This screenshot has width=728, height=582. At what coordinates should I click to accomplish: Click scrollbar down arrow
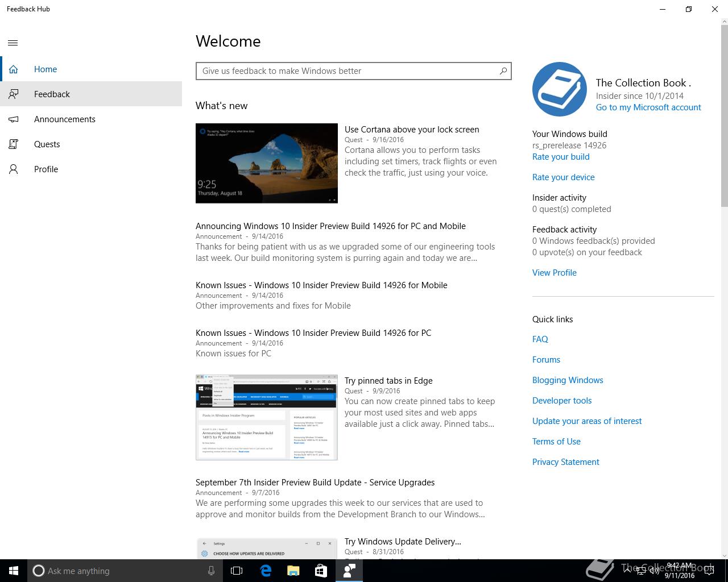tap(724, 555)
